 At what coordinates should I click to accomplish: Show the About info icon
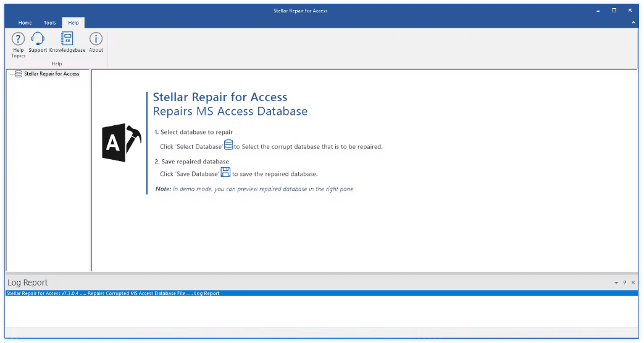tap(96, 39)
